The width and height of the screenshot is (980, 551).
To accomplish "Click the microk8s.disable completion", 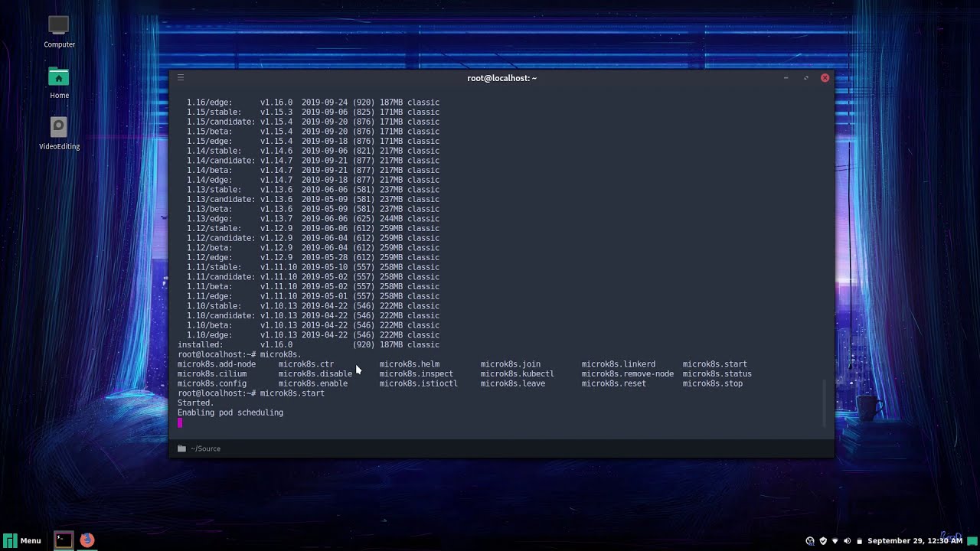I will [315, 374].
